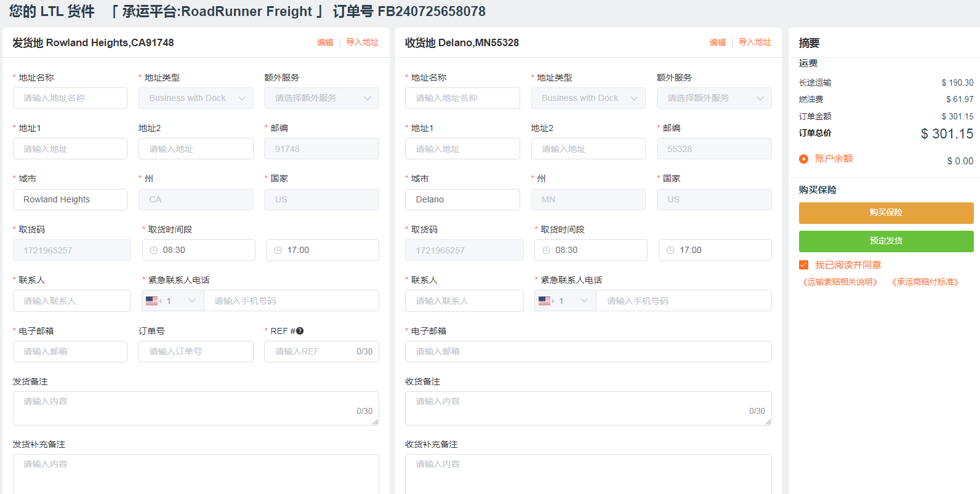The image size is (980, 494).
Task: Click resize handle of 发货备注 textarea
Action: (x=375, y=422)
